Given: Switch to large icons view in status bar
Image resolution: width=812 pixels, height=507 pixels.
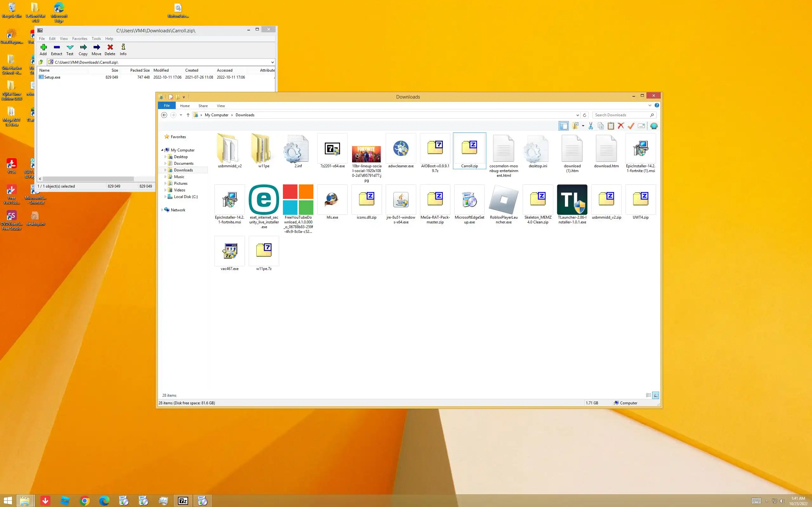Looking at the screenshot, I should point(656,395).
